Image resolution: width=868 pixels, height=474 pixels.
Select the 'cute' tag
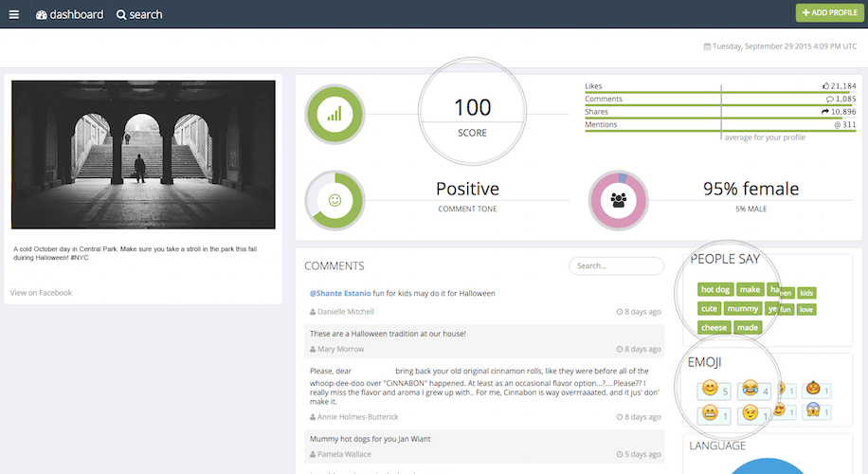pos(709,308)
